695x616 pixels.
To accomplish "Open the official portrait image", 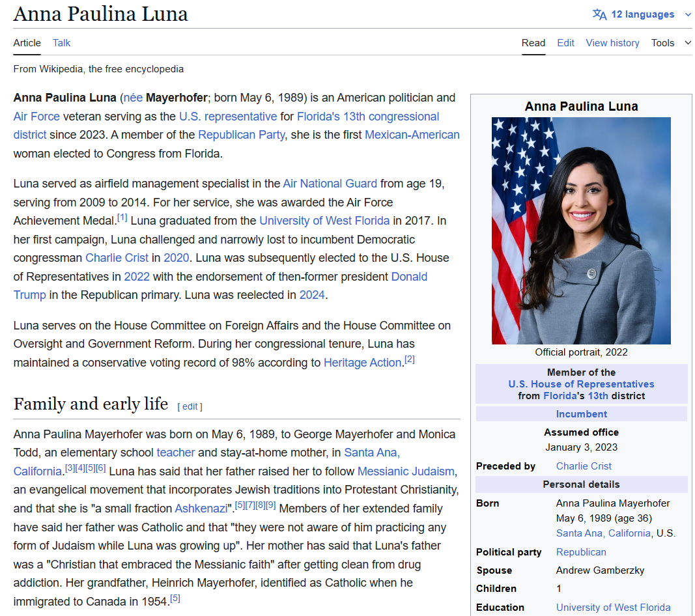I will click(x=581, y=231).
